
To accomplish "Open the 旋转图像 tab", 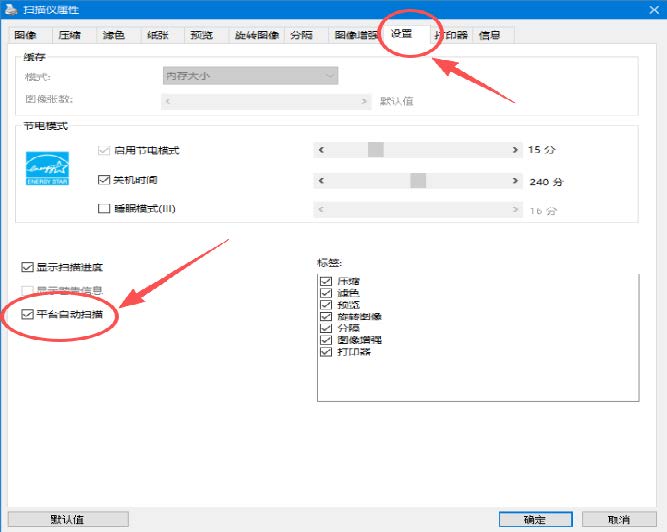I will pyautogui.click(x=257, y=35).
